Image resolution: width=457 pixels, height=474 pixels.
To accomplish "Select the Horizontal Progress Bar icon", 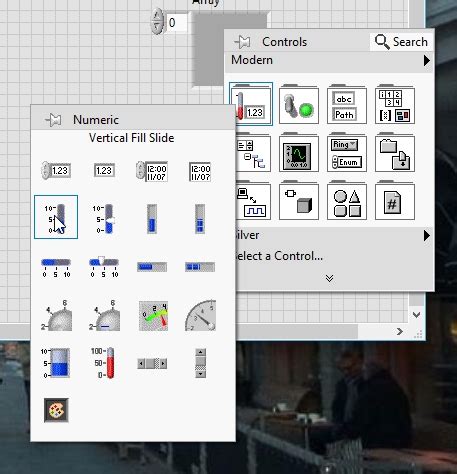I will [x=152, y=267].
